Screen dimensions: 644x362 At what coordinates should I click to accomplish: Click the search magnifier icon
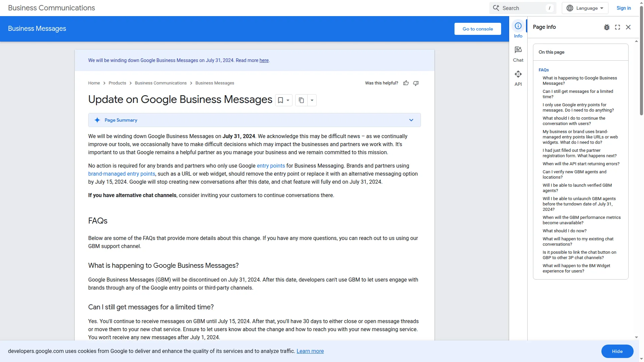[496, 8]
